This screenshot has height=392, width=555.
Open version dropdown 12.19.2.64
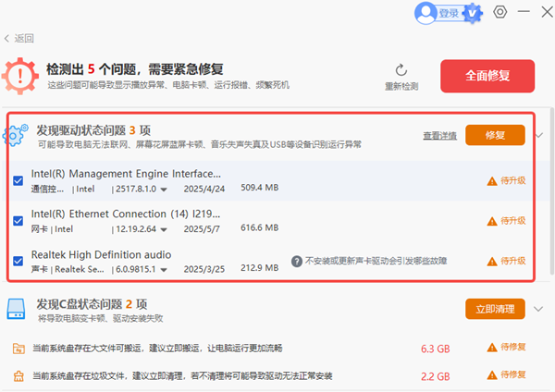(163, 229)
